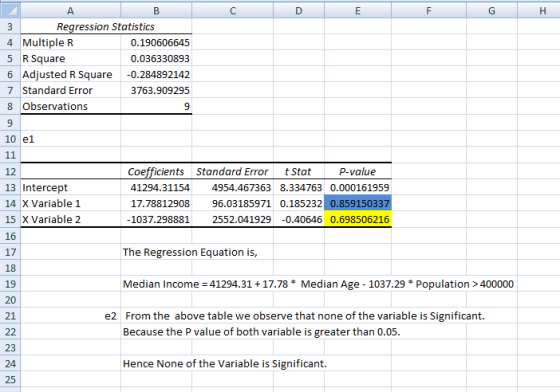This screenshot has height=392, width=560.
Task: Click 'From the above table we observe' text
Action: (305, 316)
